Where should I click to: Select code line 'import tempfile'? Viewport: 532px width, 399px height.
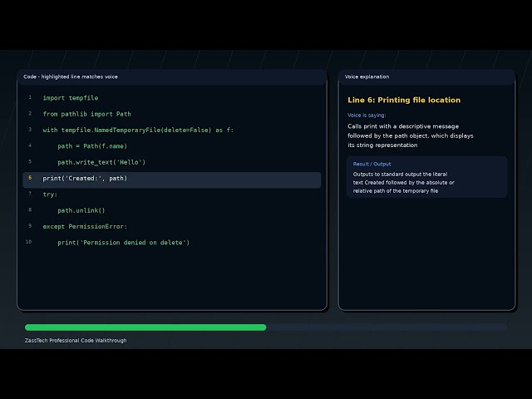70,98
